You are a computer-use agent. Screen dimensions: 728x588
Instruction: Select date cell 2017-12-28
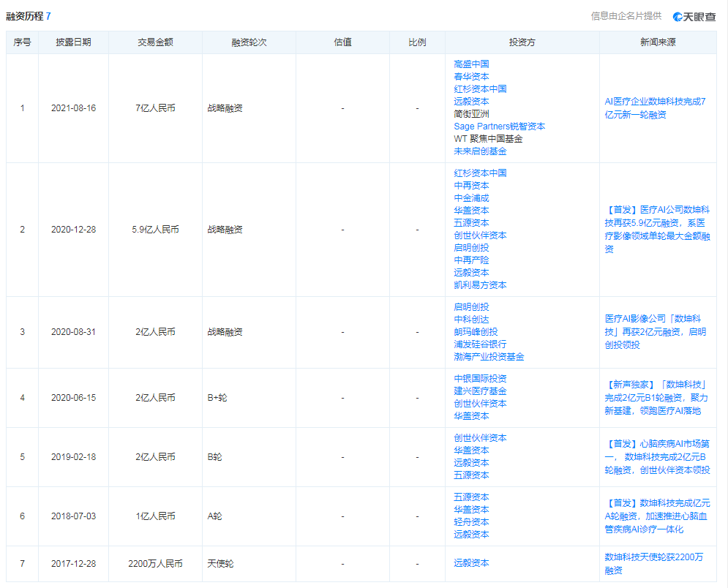pos(73,564)
